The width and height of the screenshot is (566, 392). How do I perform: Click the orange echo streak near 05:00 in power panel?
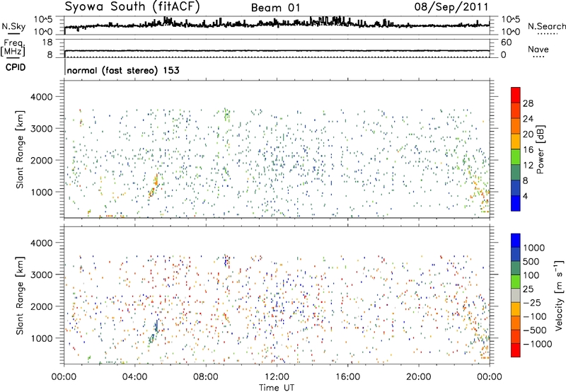pos(154,184)
